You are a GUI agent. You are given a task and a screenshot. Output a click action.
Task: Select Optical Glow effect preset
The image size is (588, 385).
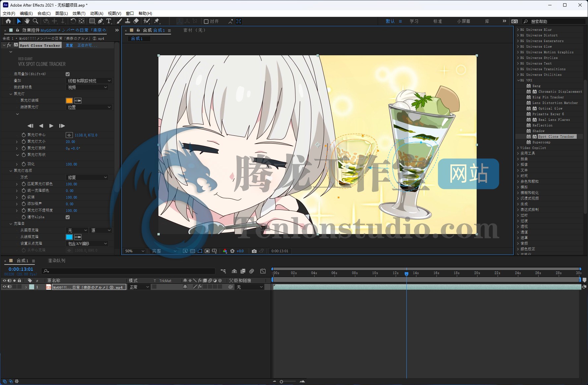click(550, 109)
